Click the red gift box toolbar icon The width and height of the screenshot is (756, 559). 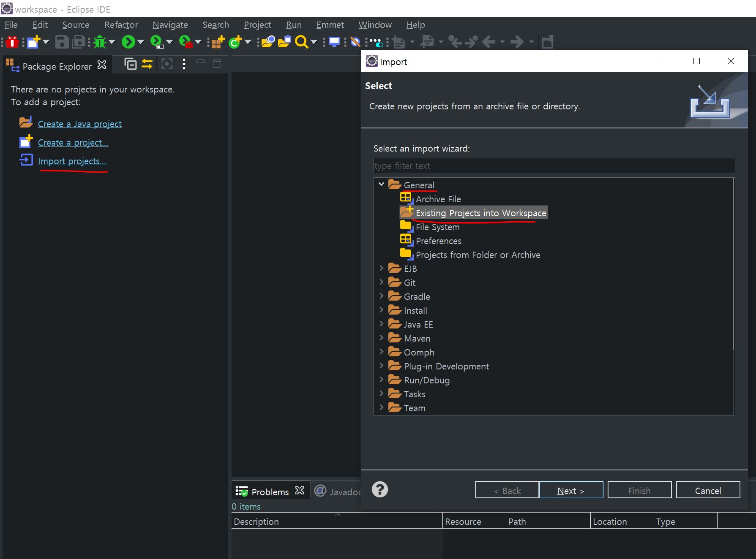[12, 42]
